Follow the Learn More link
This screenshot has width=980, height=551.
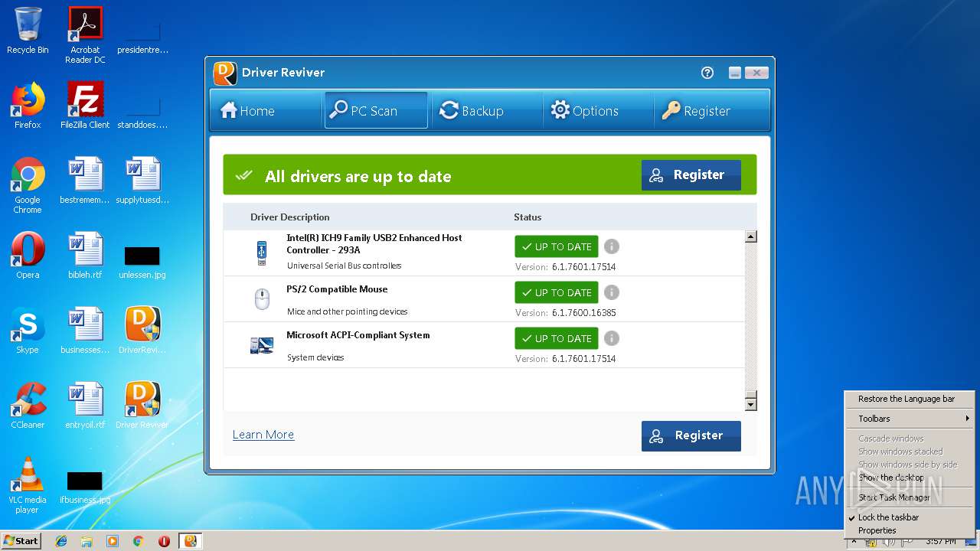[263, 435]
